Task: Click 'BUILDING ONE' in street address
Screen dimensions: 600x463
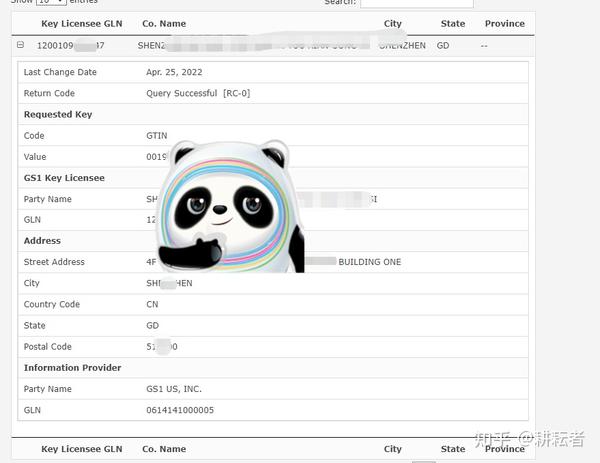Action: pyautogui.click(x=370, y=262)
